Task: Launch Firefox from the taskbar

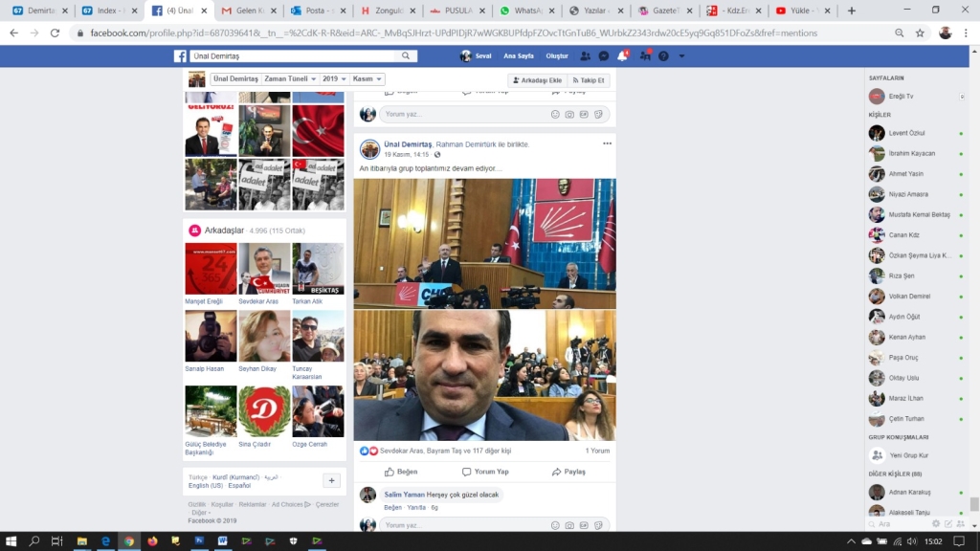Action: click(x=152, y=541)
